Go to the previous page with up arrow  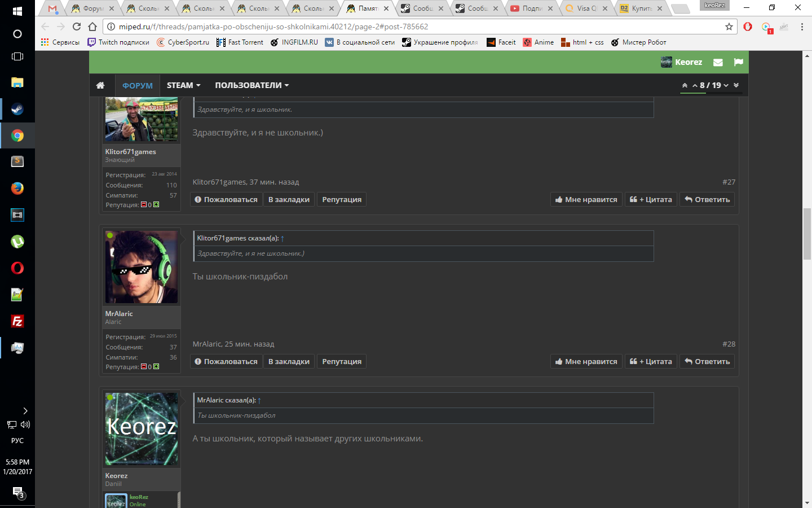[695, 85]
